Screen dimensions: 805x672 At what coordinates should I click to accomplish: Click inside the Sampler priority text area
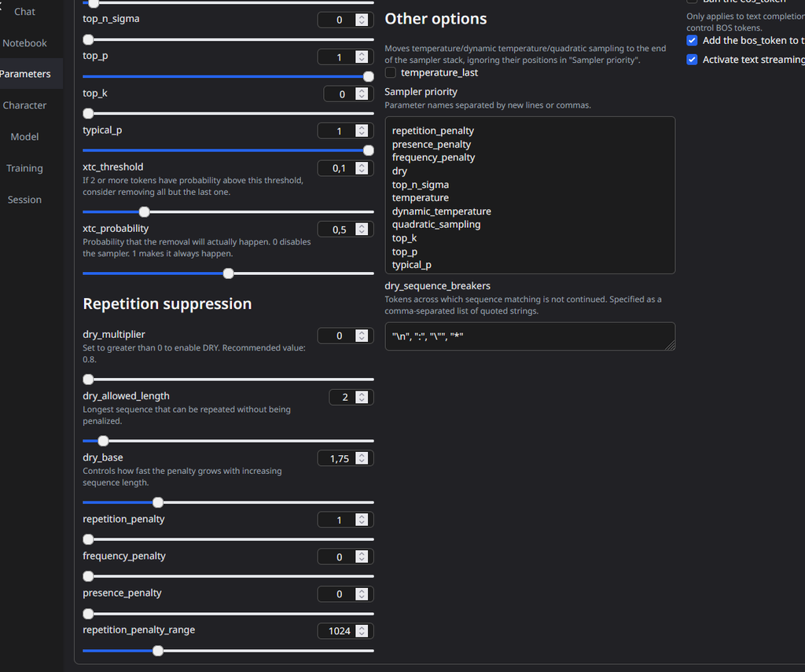[529, 196]
